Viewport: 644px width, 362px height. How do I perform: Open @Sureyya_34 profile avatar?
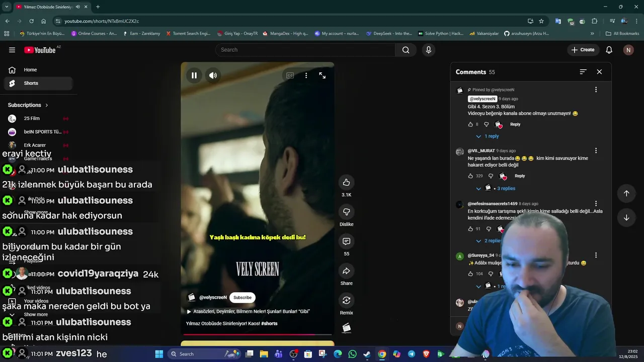click(459, 256)
